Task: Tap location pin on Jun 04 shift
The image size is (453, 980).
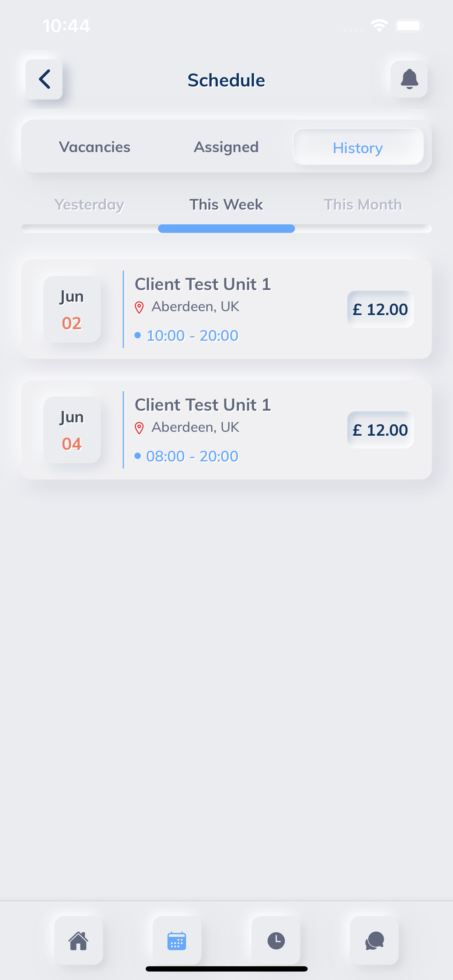Action: pyautogui.click(x=139, y=428)
